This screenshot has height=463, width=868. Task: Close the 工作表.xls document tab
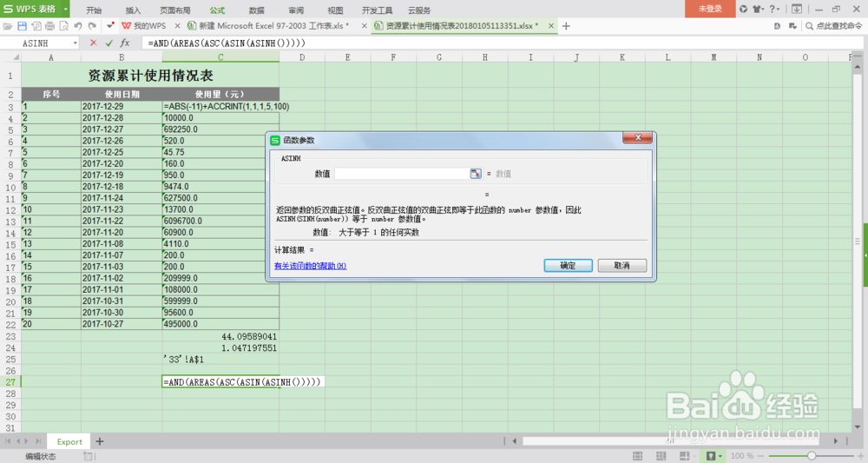point(364,26)
